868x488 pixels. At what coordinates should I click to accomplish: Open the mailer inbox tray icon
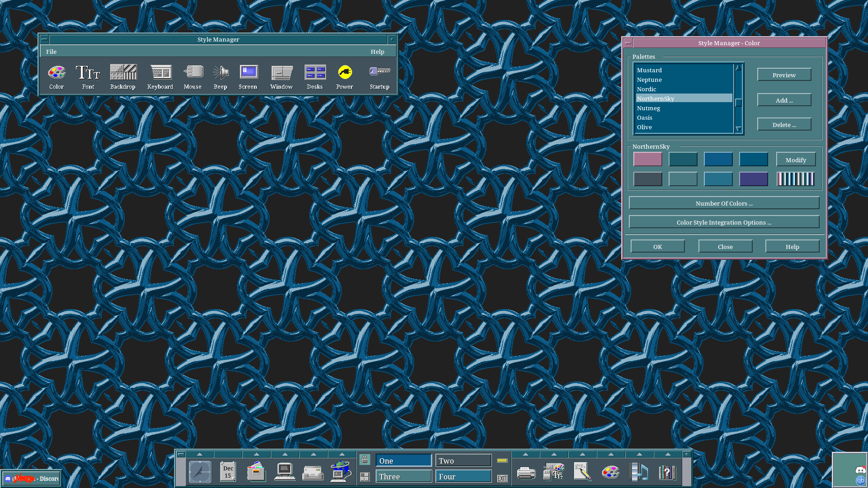pos(313,473)
